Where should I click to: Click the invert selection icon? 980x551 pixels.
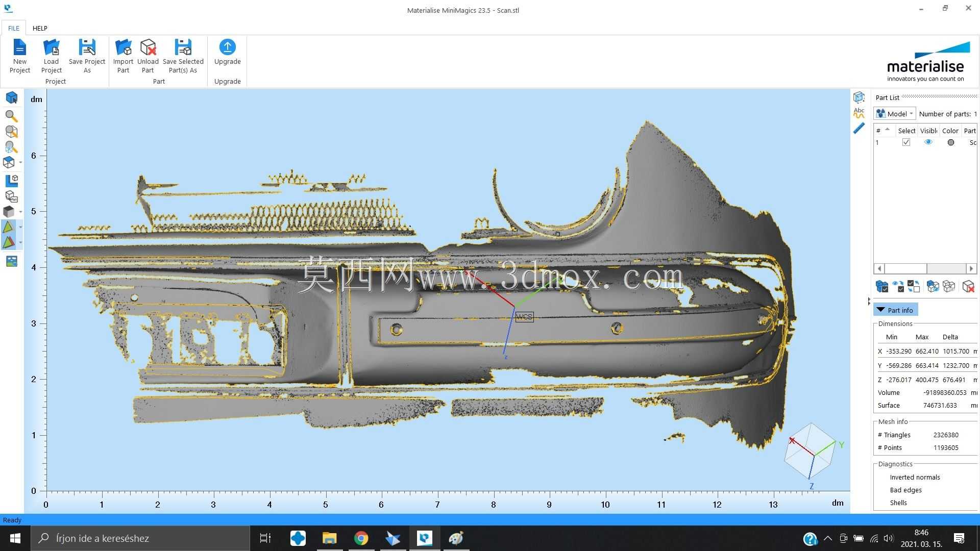914,286
